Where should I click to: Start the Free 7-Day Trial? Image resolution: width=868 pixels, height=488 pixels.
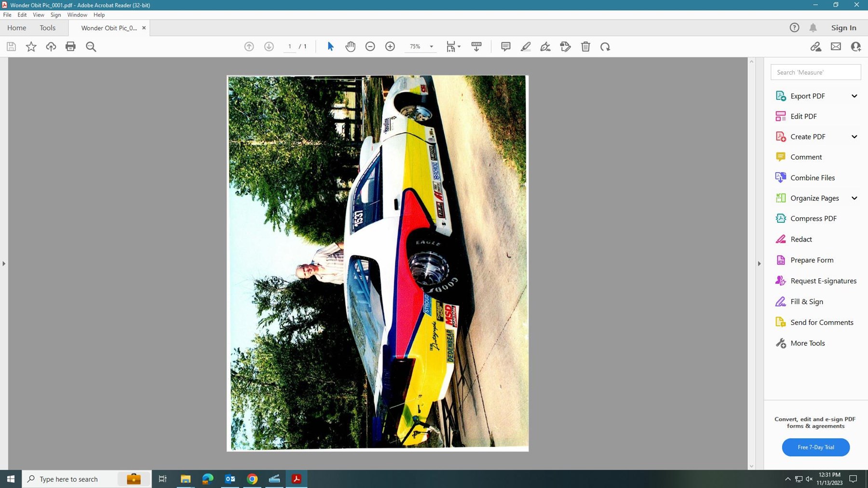tap(815, 447)
